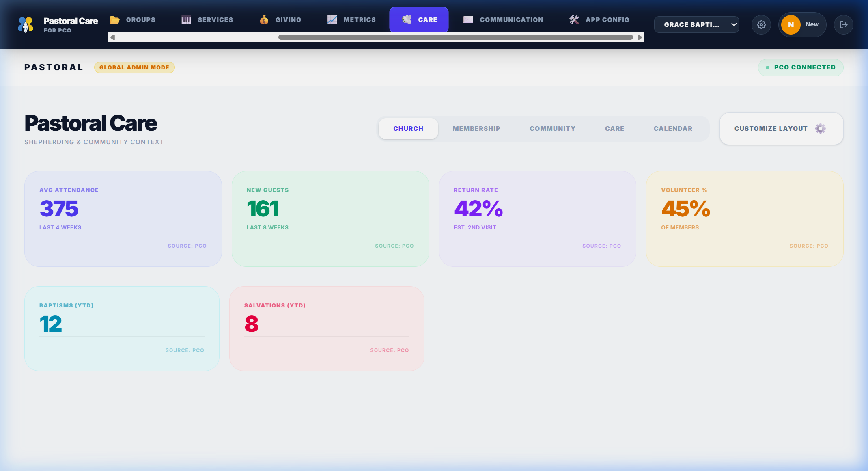Open settings via the gear icon
Image resolution: width=868 pixels, height=471 pixels.
(761, 25)
